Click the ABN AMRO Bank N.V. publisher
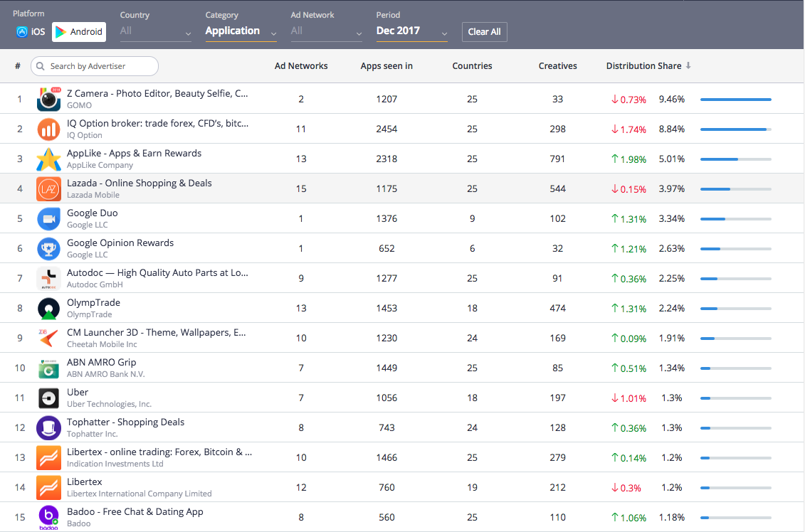 point(106,374)
